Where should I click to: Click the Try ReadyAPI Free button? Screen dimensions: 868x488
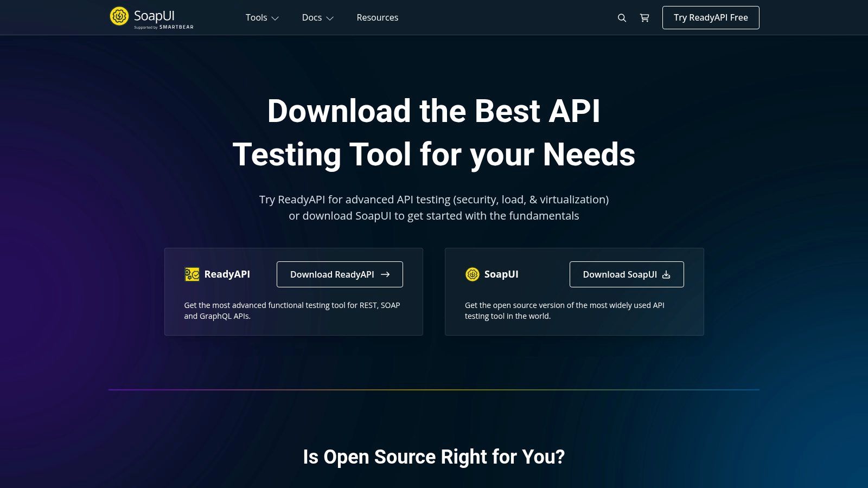click(x=711, y=17)
